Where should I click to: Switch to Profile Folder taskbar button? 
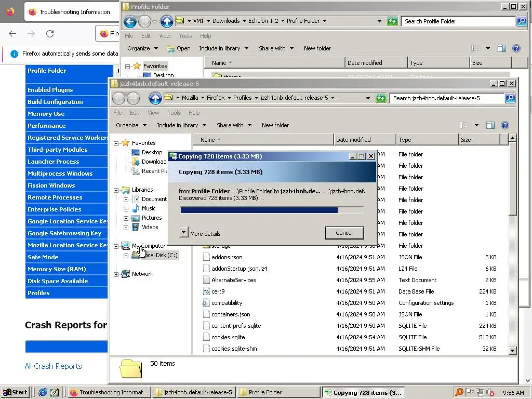click(278, 392)
